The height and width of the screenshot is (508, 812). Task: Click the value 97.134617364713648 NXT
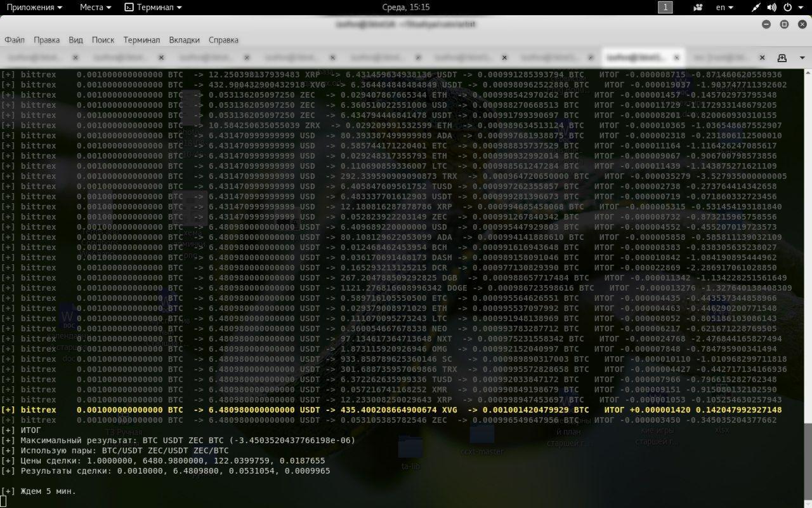pos(396,338)
